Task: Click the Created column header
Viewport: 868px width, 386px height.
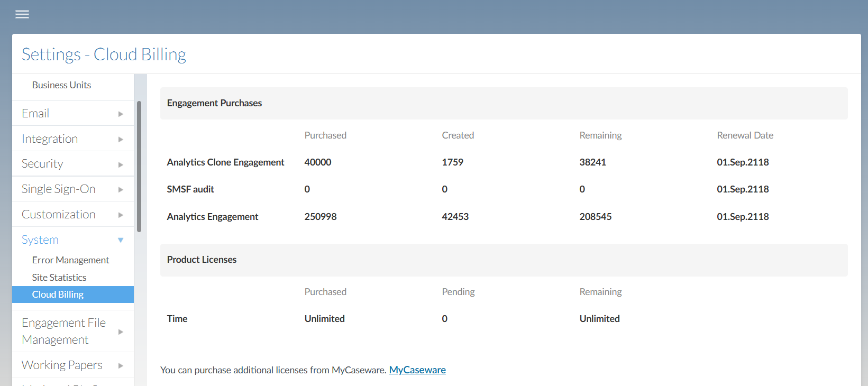Action: (458, 135)
